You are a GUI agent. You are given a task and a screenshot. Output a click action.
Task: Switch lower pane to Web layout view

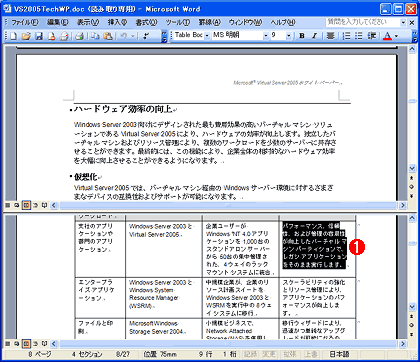[16, 343]
